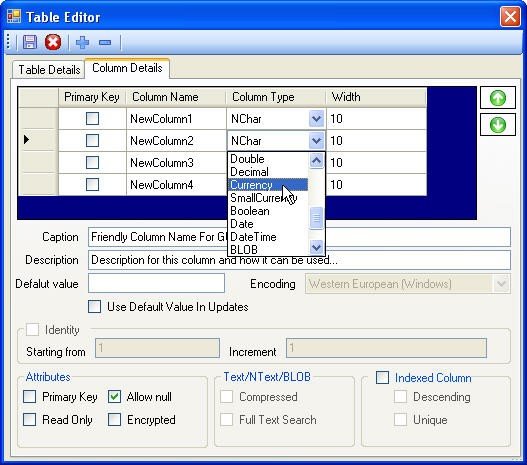Collapse the NewColumn2 Column Type dropdown
Image resolution: width=527 pixels, height=465 pixels.
(316, 141)
